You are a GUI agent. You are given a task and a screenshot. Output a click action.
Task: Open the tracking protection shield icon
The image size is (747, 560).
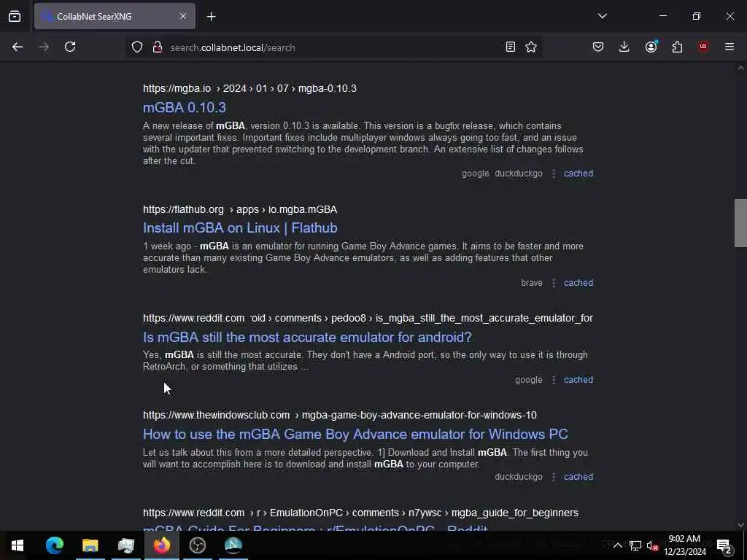click(137, 47)
